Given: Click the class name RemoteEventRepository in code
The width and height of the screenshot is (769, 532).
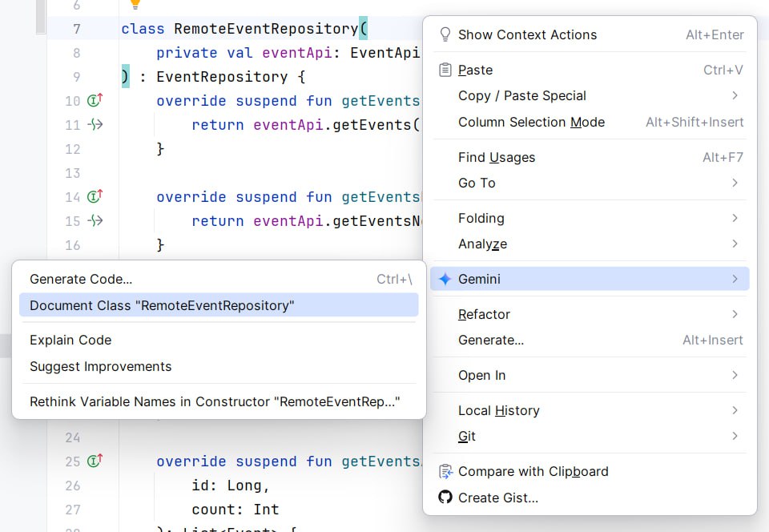Looking at the screenshot, I should point(266,28).
